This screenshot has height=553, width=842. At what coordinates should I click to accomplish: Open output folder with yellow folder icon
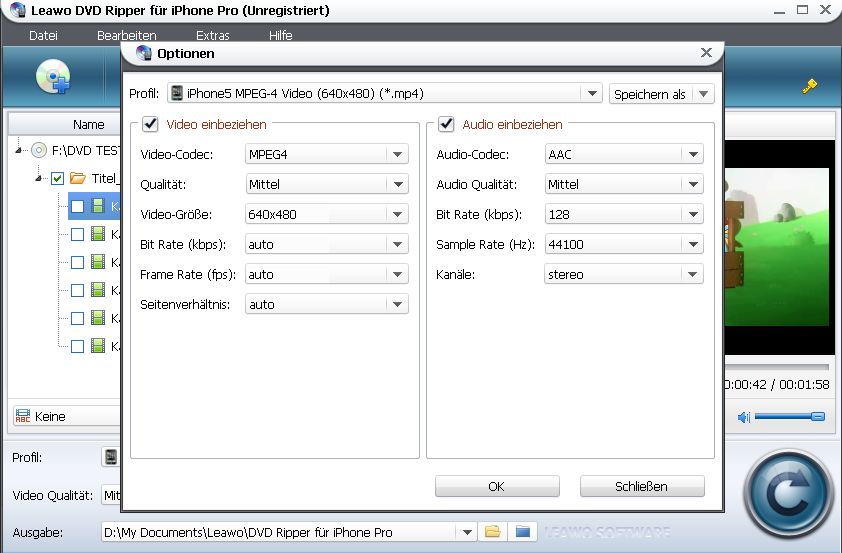492,532
